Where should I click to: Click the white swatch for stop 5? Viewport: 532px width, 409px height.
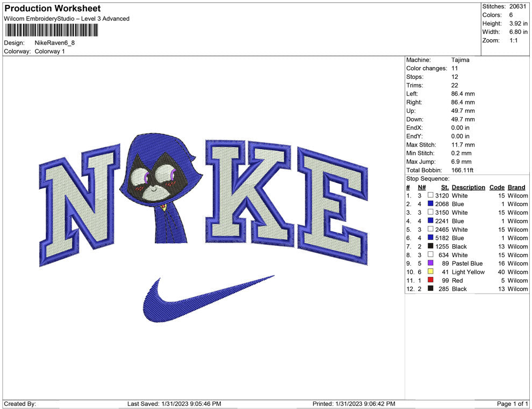[x=430, y=229]
